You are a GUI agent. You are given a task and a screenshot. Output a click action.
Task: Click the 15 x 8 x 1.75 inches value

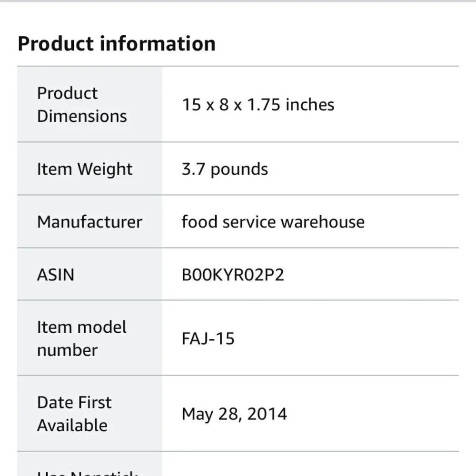(x=258, y=105)
